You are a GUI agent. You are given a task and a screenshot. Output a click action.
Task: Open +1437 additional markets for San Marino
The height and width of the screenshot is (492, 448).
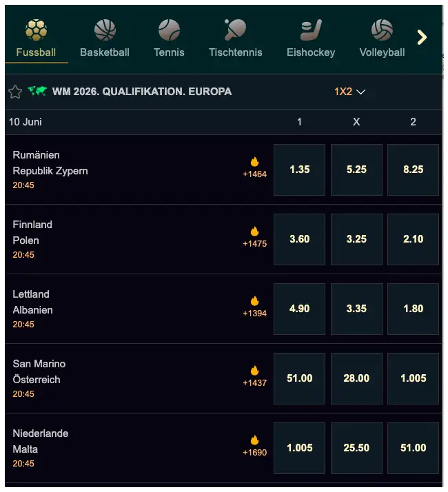[x=254, y=383]
